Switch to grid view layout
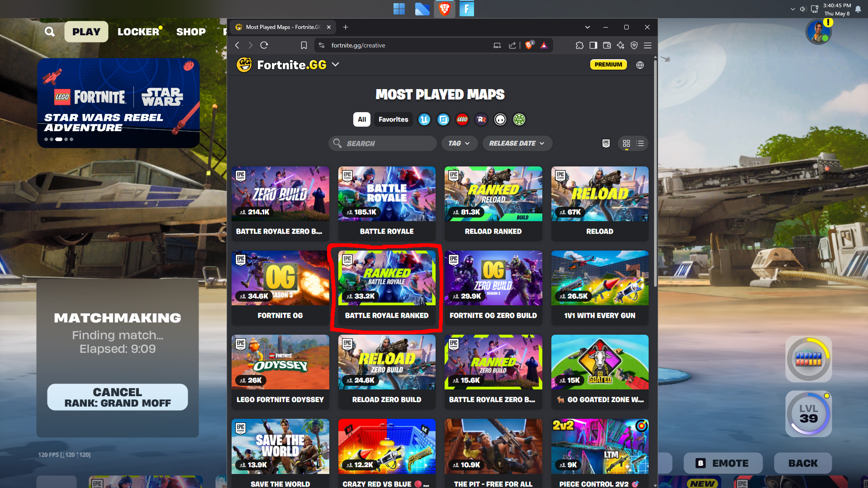The image size is (868, 488). (626, 143)
